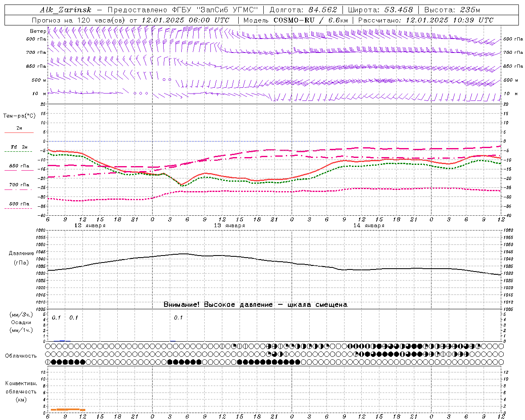
Task: Click left "700 гПа" label of wind panel
Action: click(36, 52)
